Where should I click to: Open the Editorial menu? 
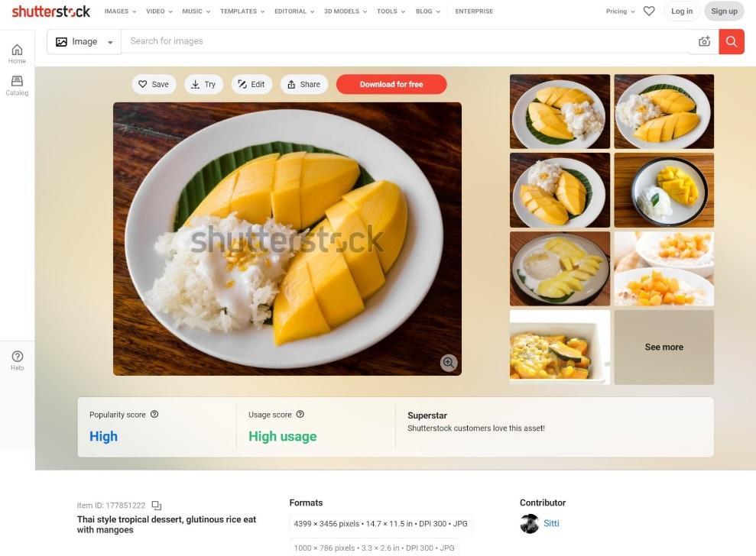pyautogui.click(x=294, y=11)
